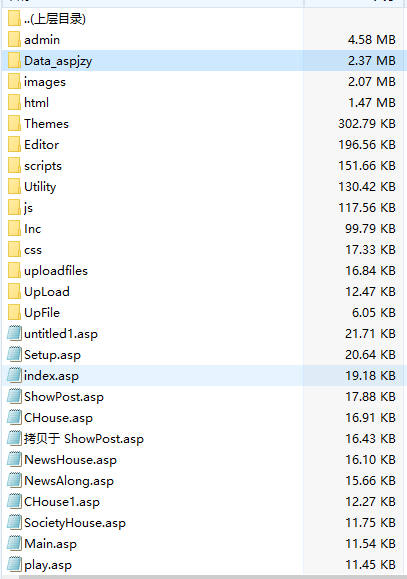Image resolution: width=407 pixels, height=579 pixels.
Task: Click the Data_aspjzy folder icon
Action: (x=14, y=60)
